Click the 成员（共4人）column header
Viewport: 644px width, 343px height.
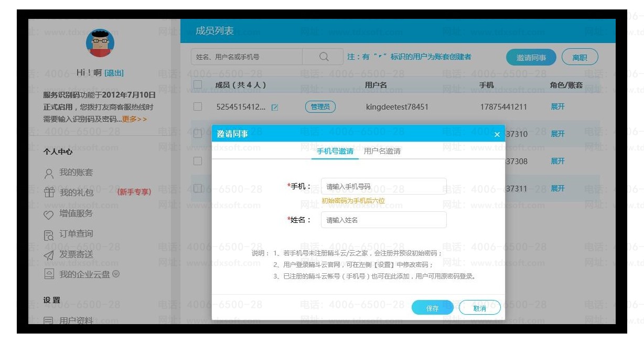(x=241, y=85)
